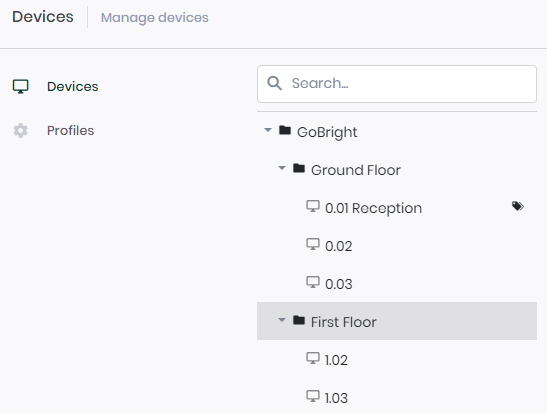Click the monitor icon next to 1.03
This screenshot has width=547, height=413.
(313, 396)
